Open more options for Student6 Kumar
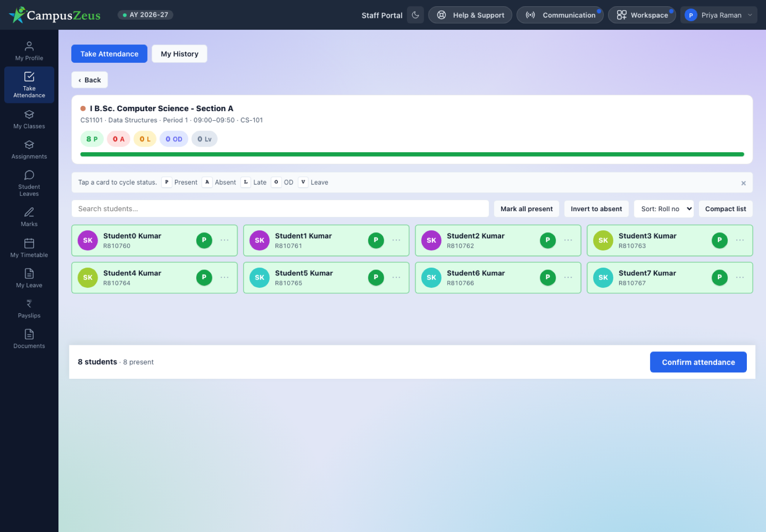This screenshot has width=766, height=532. tap(568, 277)
